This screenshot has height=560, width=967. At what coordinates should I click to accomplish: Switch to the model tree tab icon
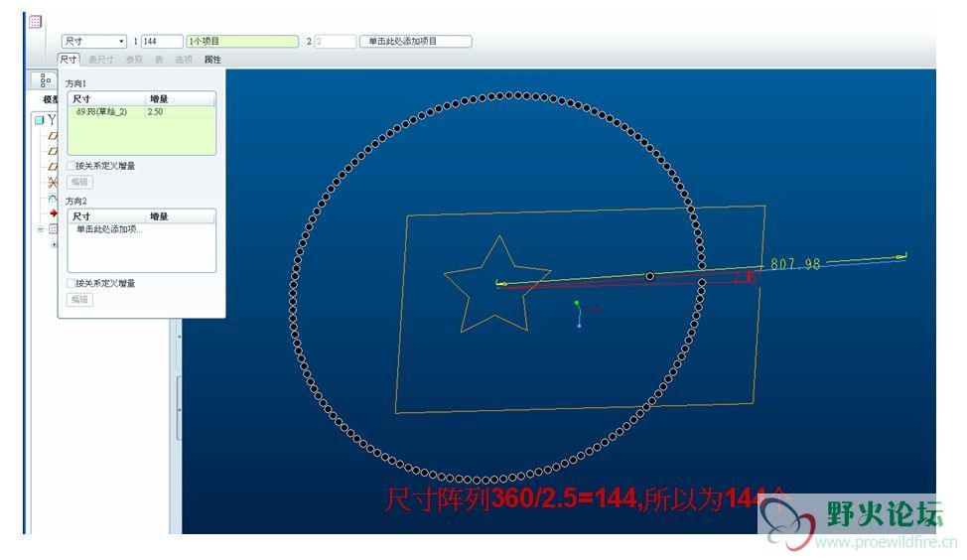[45, 80]
